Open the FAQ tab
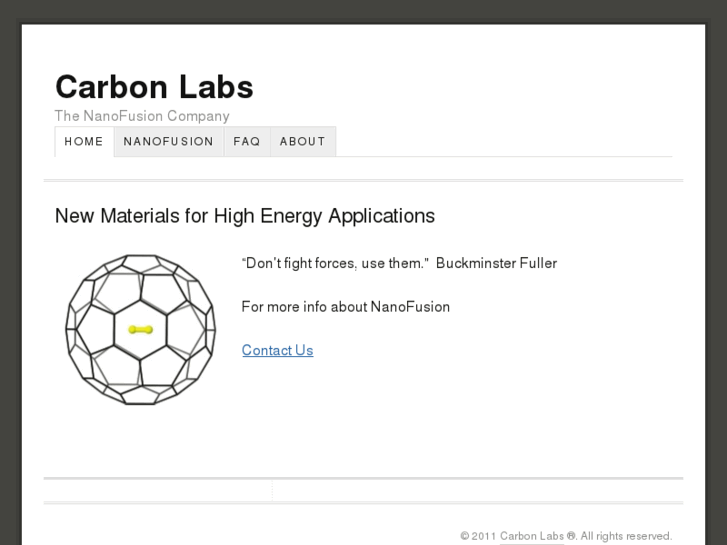The image size is (727, 545). [x=247, y=142]
